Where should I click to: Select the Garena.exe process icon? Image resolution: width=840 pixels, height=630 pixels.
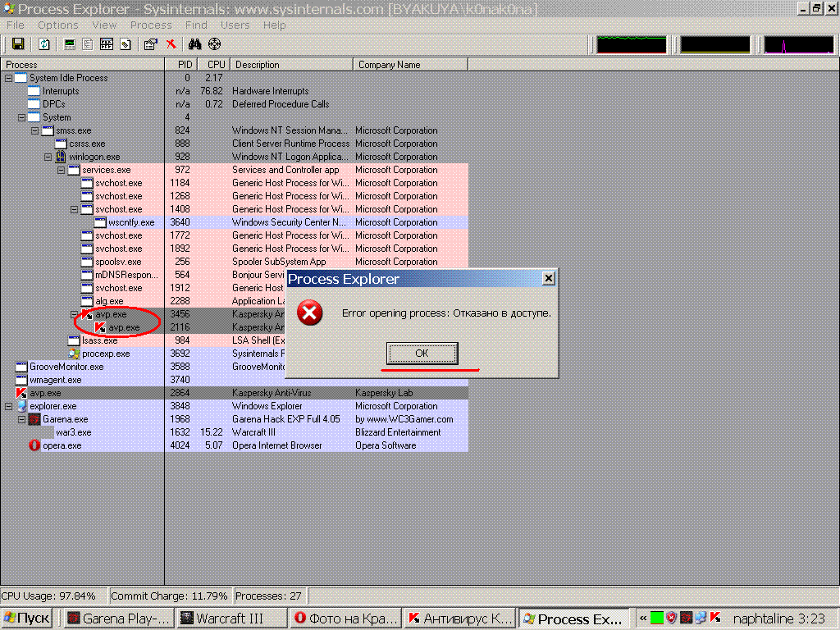[34, 419]
